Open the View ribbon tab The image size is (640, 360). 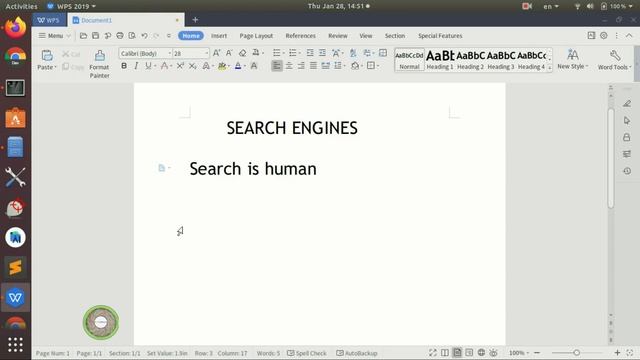pyautogui.click(x=366, y=36)
